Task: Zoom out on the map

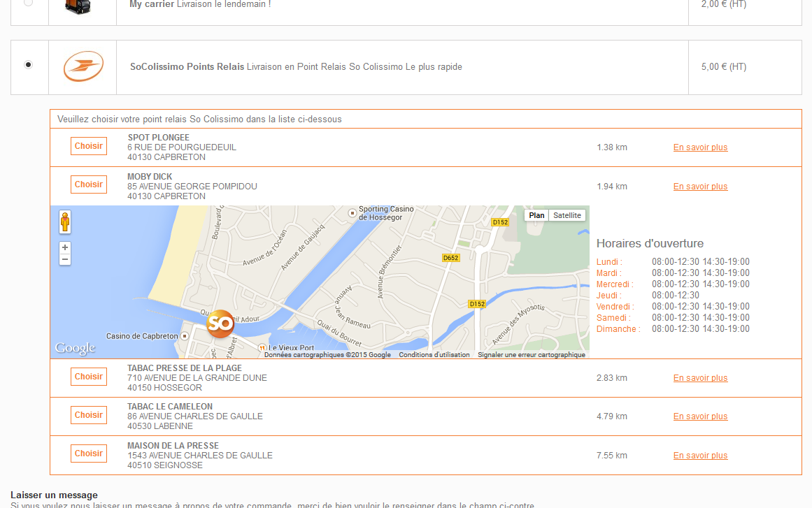Action: point(65,259)
